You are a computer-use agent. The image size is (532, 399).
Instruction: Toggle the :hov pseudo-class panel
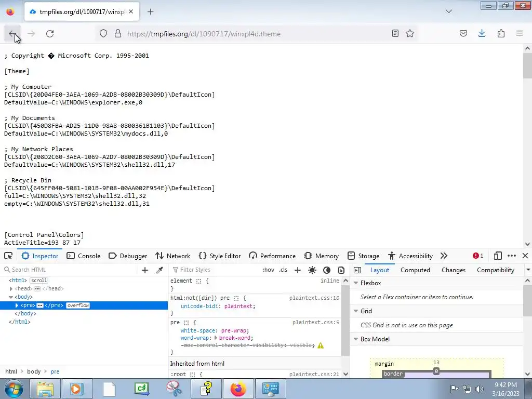click(x=269, y=270)
